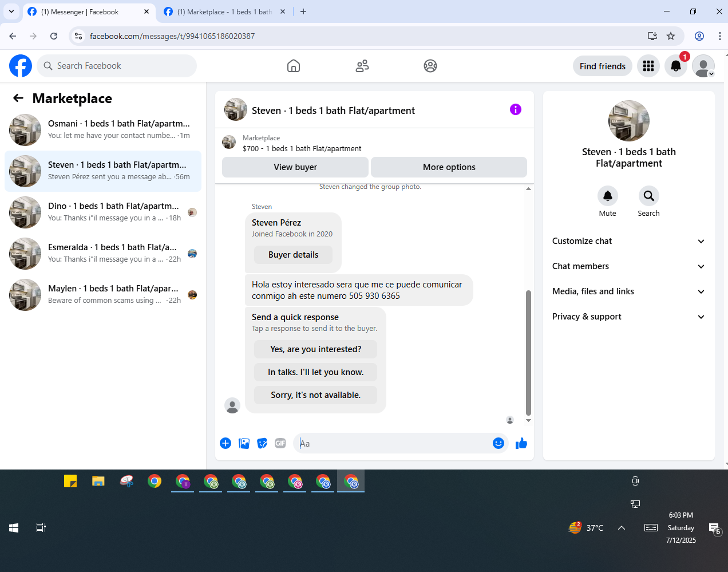728x572 pixels.
Task: Open more actions plus icon in composer
Action: pyautogui.click(x=225, y=443)
